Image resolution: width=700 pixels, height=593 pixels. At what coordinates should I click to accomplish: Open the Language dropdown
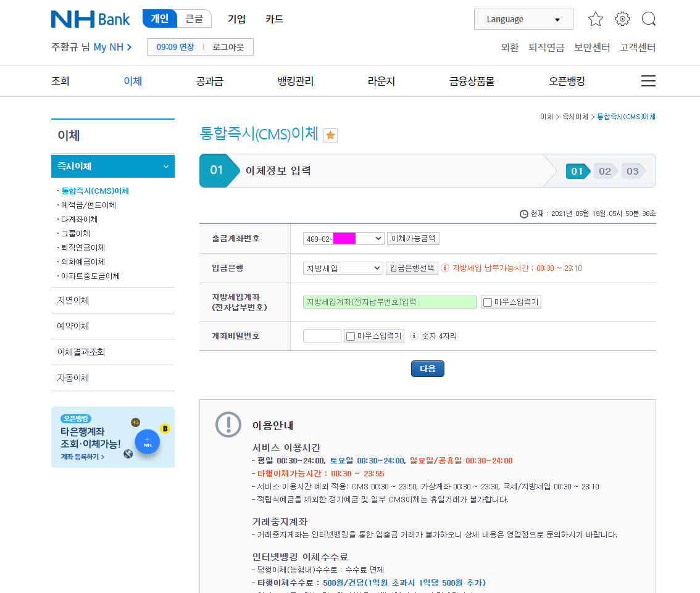pos(523,19)
